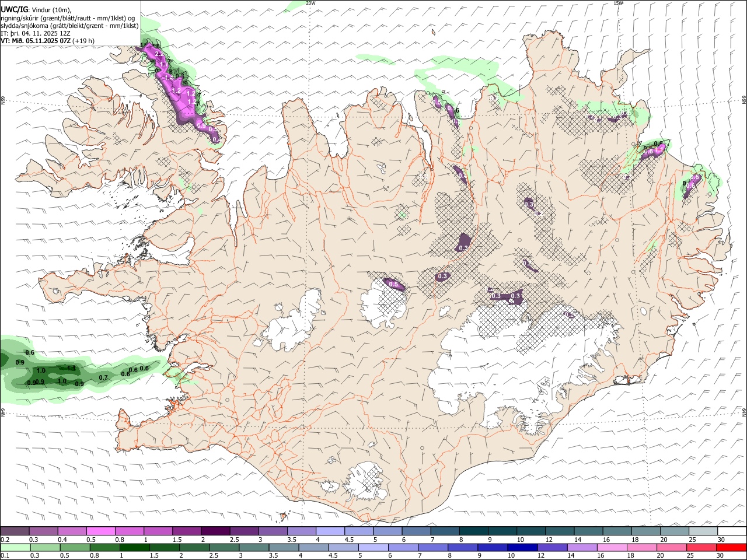The image size is (747, 560).
Task: Click the '3.5' label in the upper legend row
Action: [x=291, y=540]
